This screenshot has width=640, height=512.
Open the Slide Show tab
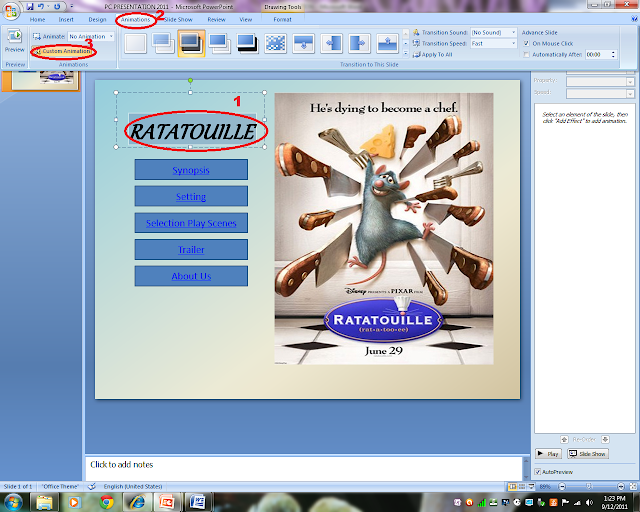(x=178, y=19)
